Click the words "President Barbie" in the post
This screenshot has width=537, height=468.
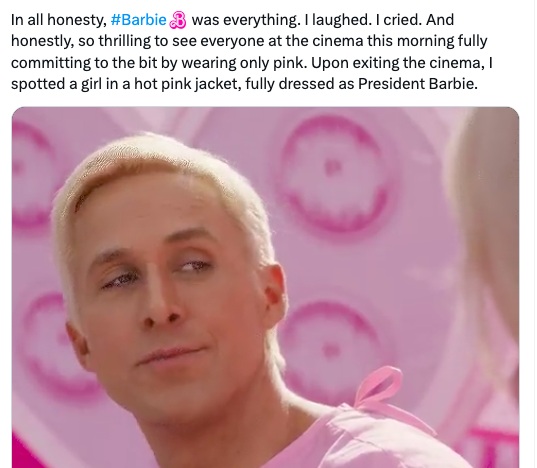pyautogui.click(x=417, y=84)
